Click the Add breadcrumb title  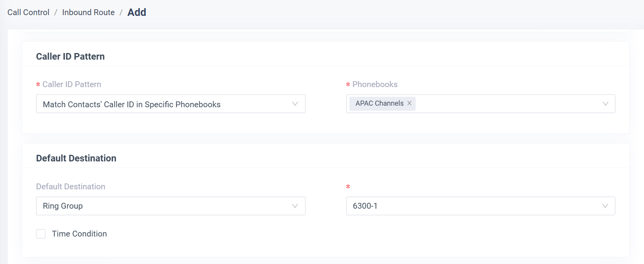pyautogui.click(x=137, y=12)
